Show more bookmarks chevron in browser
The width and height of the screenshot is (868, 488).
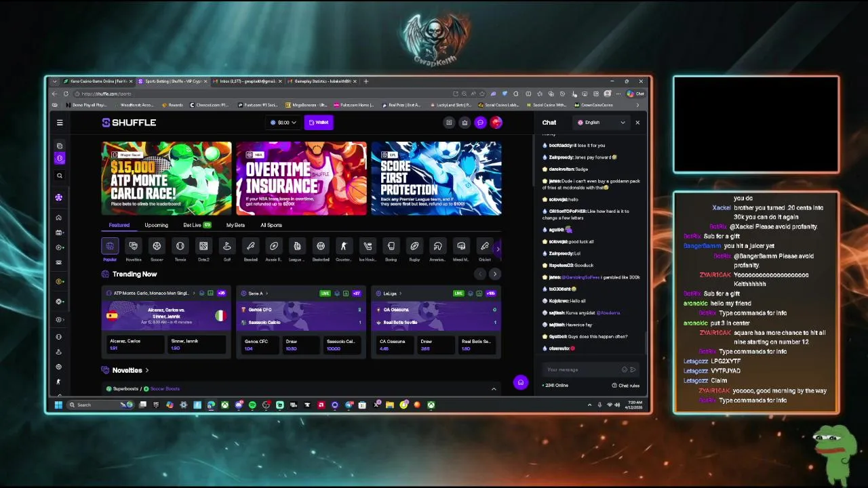coord(637,105)
